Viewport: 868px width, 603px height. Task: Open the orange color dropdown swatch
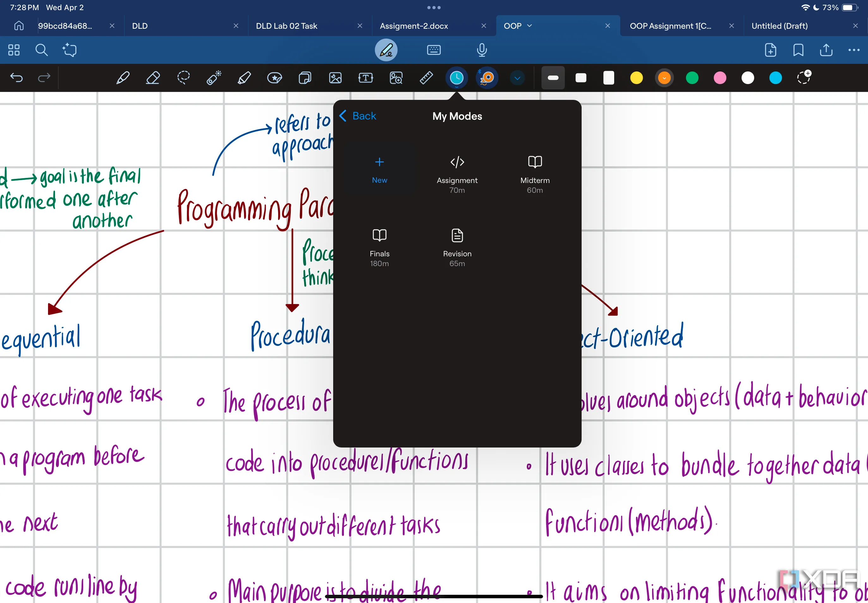tap(664, 78)
